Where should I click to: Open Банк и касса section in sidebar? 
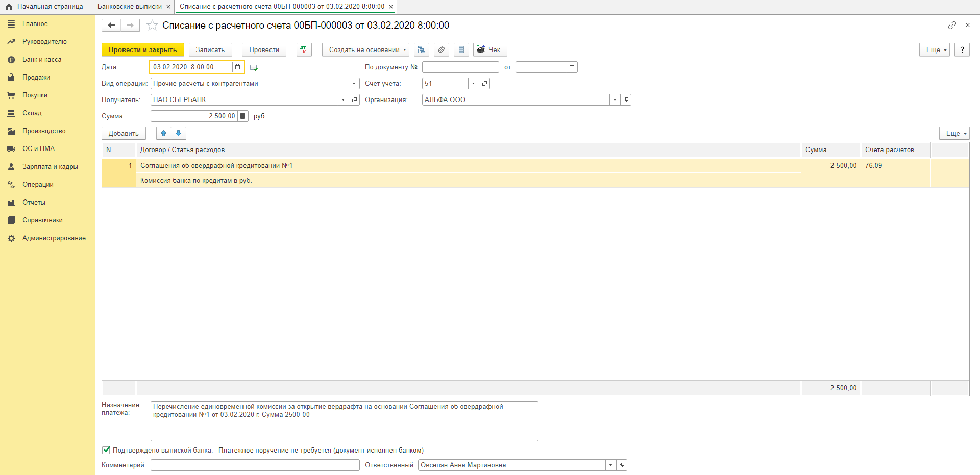tap(42, 59)
